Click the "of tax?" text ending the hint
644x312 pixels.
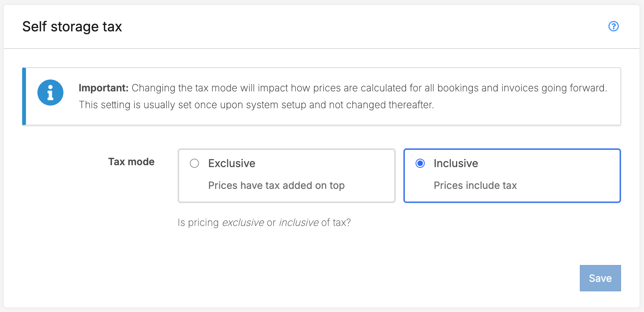coord(336,223)
